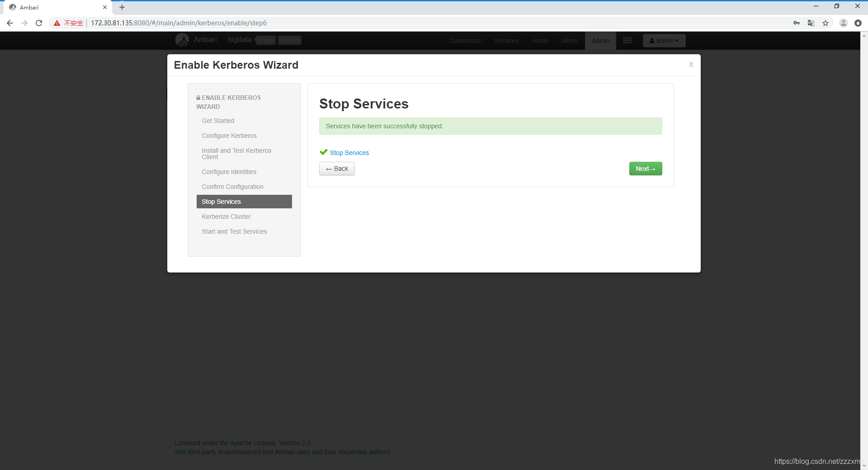This screenshot has height=470, width=868.
Task: Expand the admin user dropdown
Action: tap(664, 41)
